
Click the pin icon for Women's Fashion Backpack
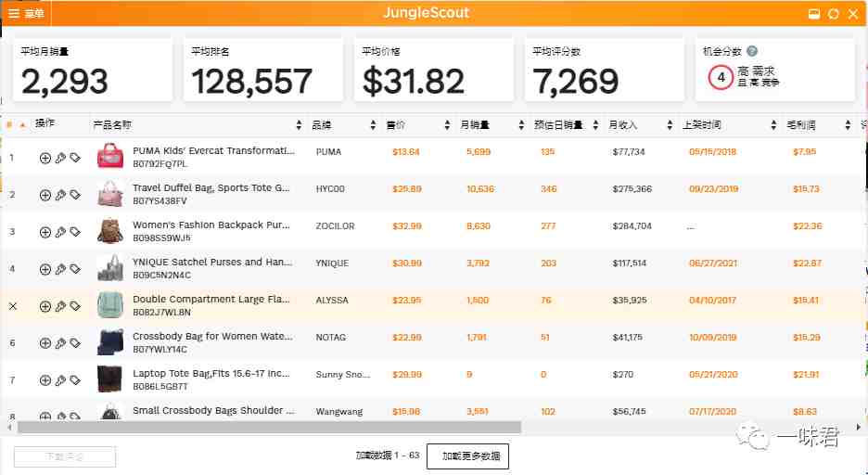point(60,232)
